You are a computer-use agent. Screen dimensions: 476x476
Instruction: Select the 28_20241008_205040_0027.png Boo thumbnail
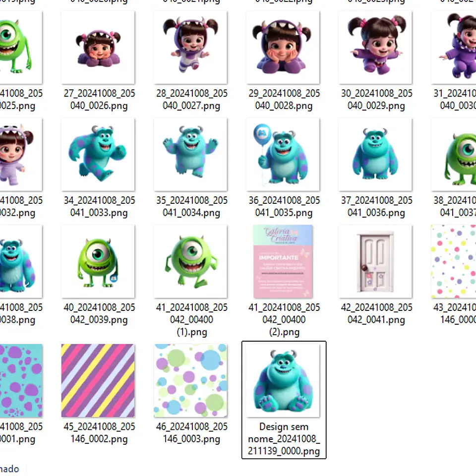coord(190,48)
